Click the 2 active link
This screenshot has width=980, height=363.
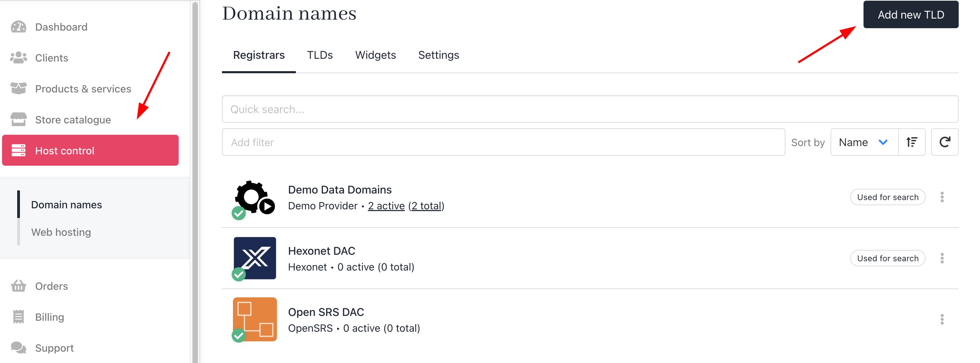pos(386,206)
